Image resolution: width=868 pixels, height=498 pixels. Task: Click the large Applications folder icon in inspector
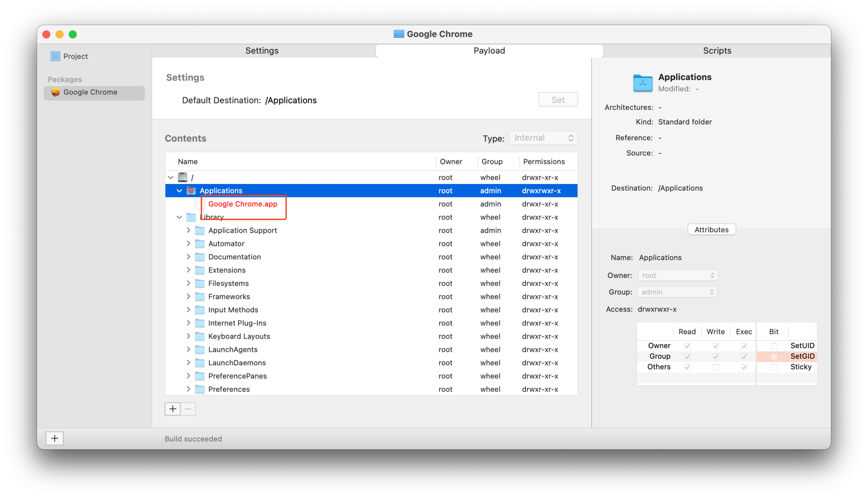643,83
